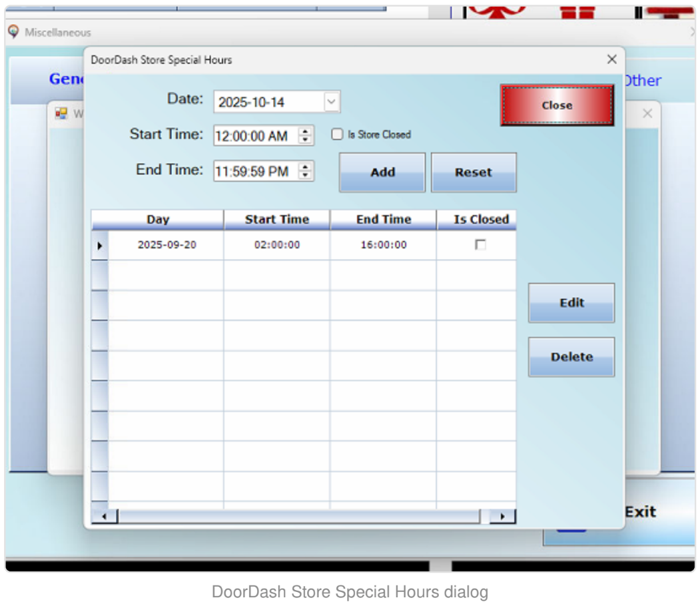The width and height of the screenshot is (700, 606).
Task: Tick the Is Store Closed checkbox
Action: (x=337, y=135)
